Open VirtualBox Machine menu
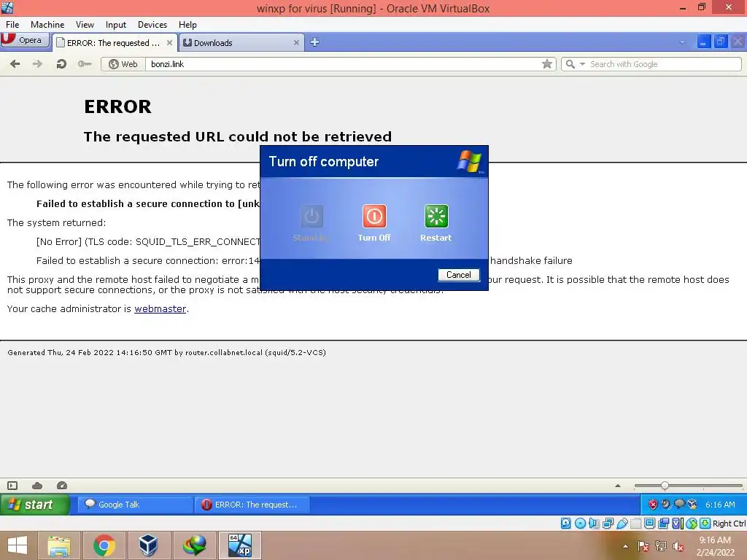 (47, 25)
